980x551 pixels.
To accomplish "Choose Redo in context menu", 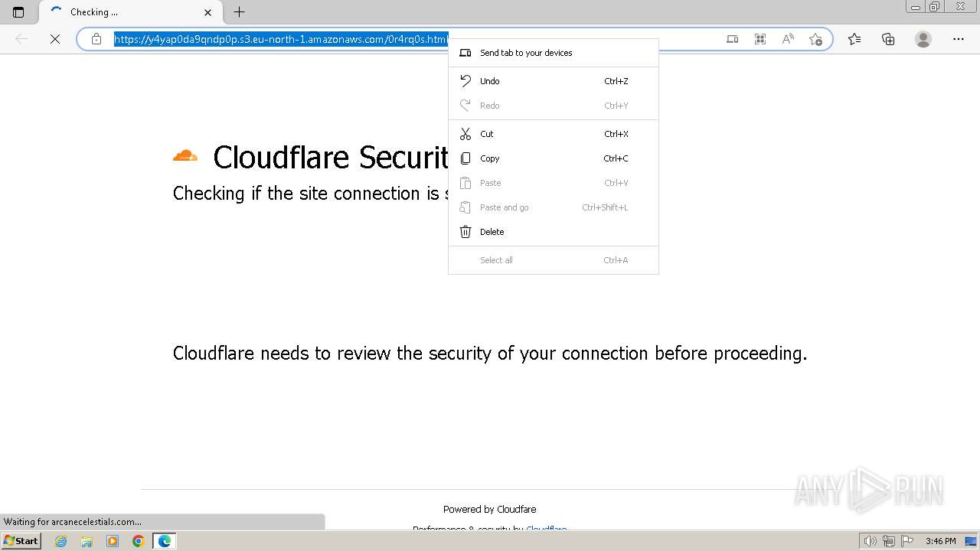I will point(553,106).
